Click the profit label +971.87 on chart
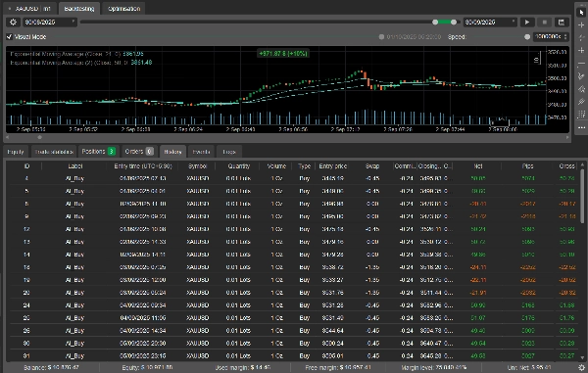 tap(283, 54)
